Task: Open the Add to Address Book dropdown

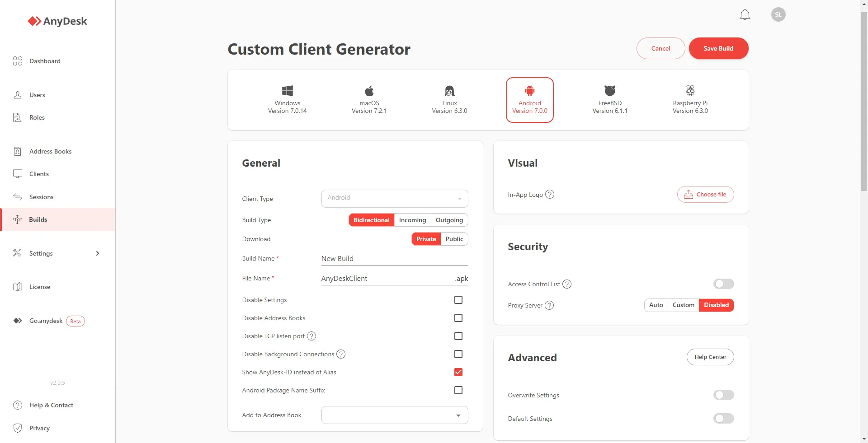Action: pos(395,415)
